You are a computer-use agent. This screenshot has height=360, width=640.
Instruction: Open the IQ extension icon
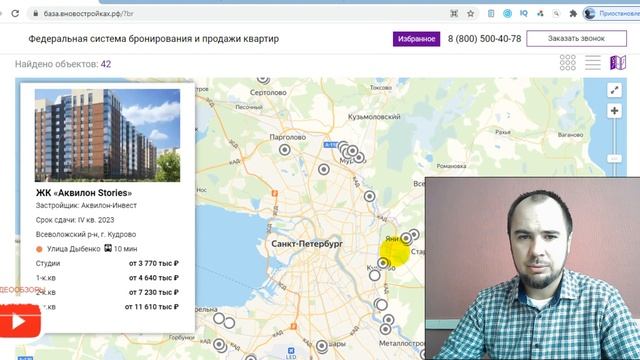point(524,13)
